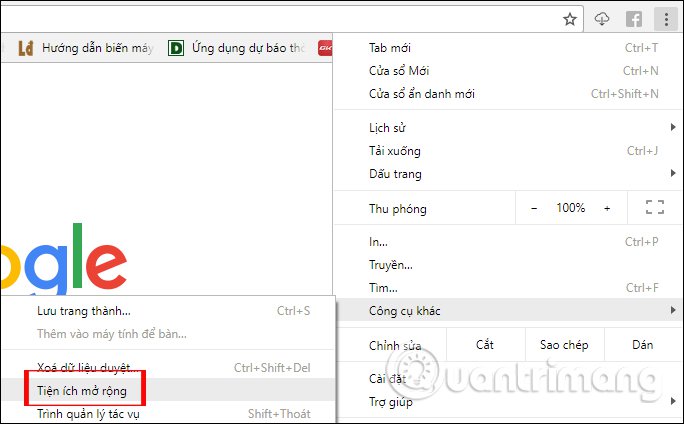Screen dimensions: 684x424
Task: Open Tiện ích mở rộng extensions
Action: tap(168, 390)
